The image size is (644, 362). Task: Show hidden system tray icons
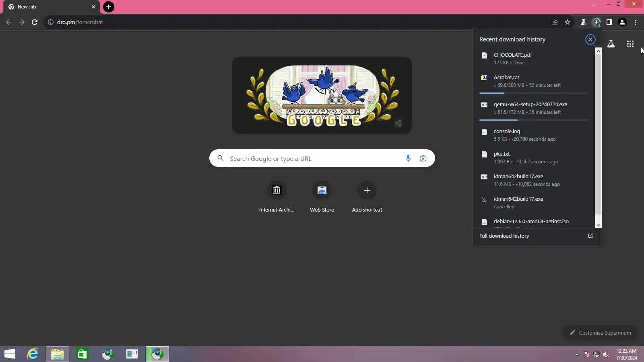pos(577,354)
